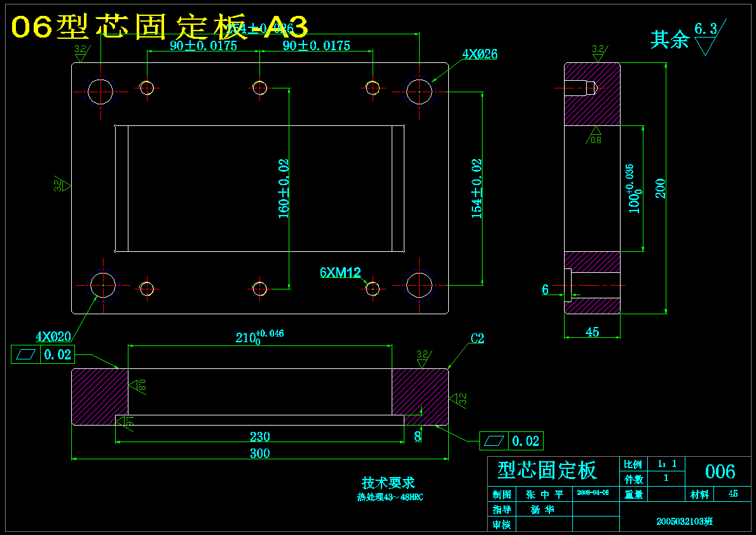Screen dimensions: 756x535
Task: Click the '0.8' roughness value in side view
Action: [596, 141]
